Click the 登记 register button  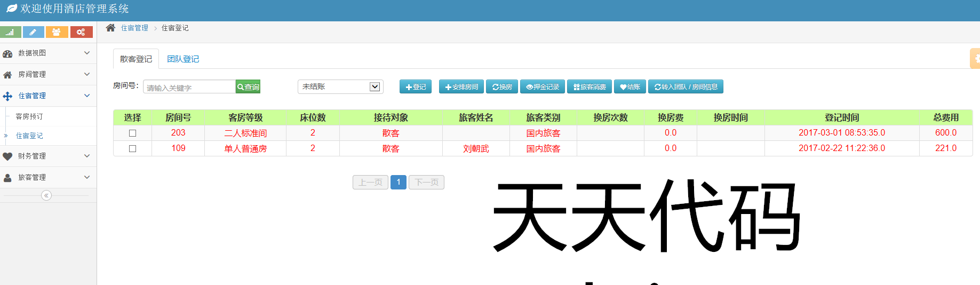[415, 86]
